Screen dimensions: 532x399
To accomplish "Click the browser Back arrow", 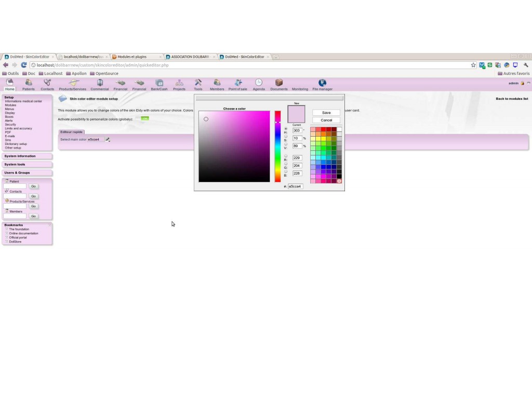I will click(6, 65).
